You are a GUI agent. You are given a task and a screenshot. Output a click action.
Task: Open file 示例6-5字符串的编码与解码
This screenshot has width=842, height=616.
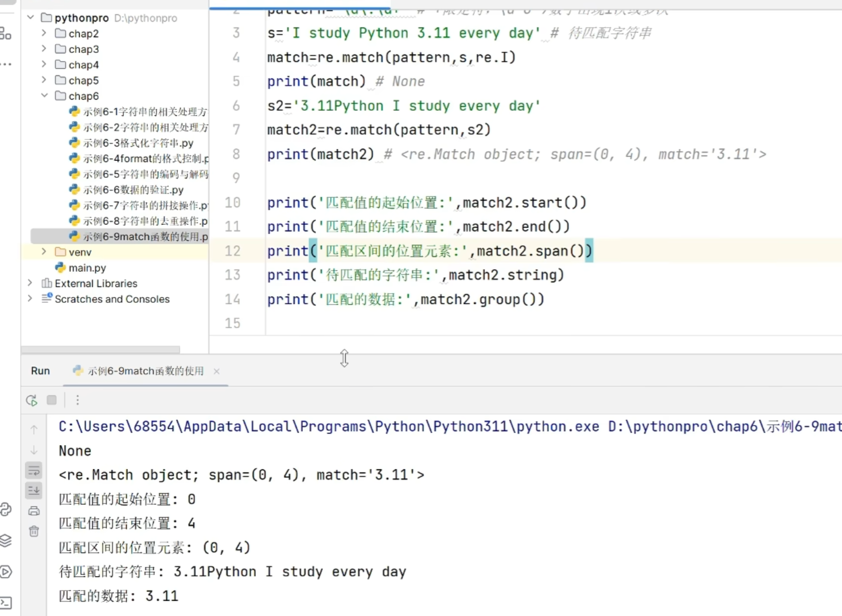pyautogui.click(x=138, y=174)
